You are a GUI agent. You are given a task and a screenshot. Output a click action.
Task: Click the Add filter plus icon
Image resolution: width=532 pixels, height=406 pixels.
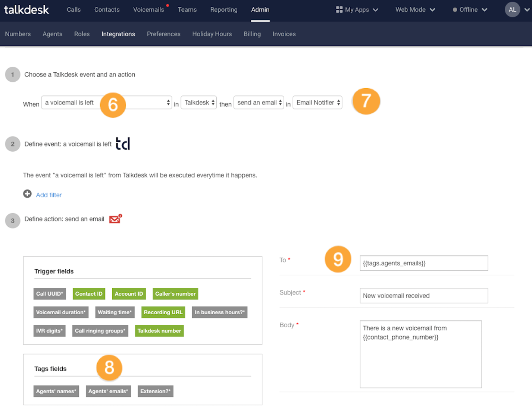pyautogui.click(x=27, y=194)
